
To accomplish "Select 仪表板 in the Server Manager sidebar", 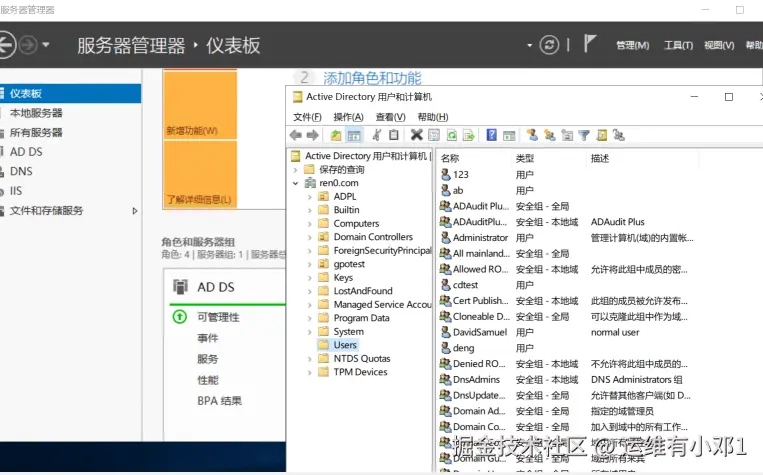I will point(71,93).
